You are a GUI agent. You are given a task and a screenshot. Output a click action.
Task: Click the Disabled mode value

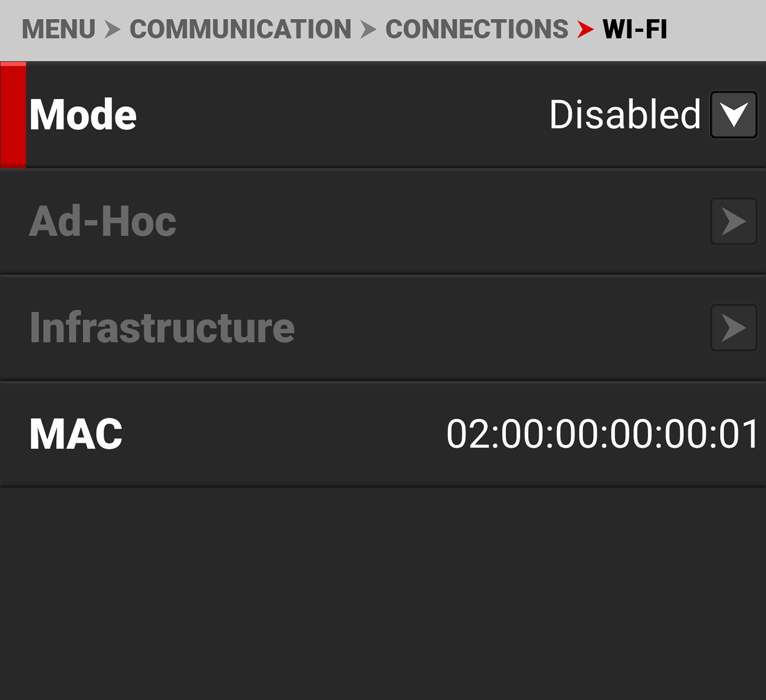(625, 115)
